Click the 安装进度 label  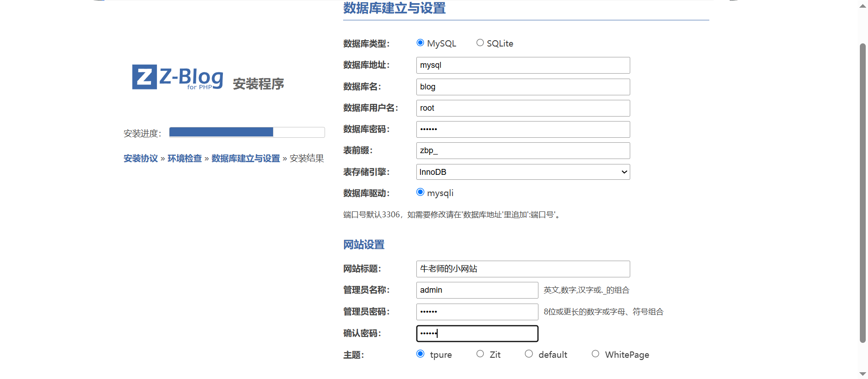click(x=142, y=133)
